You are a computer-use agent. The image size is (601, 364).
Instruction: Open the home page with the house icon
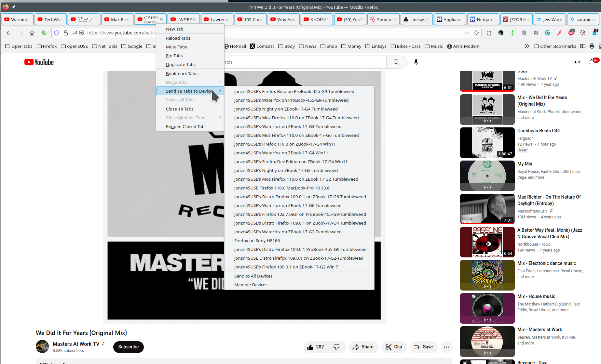32,33
